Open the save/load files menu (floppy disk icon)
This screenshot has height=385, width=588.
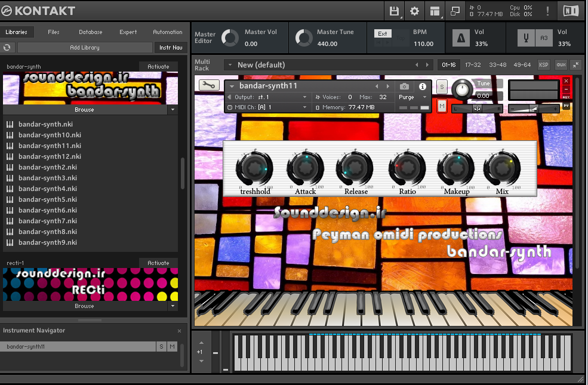pyautogui.click(x=394, y=11)
